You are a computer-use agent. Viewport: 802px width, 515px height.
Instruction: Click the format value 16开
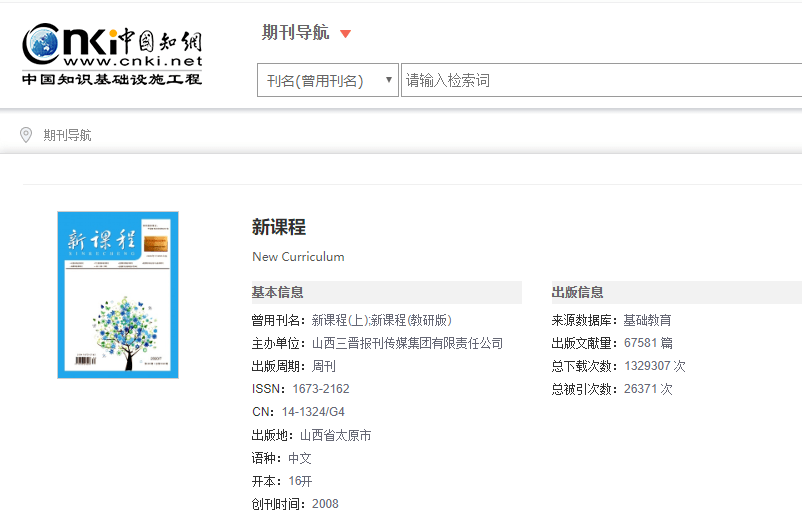300,481
